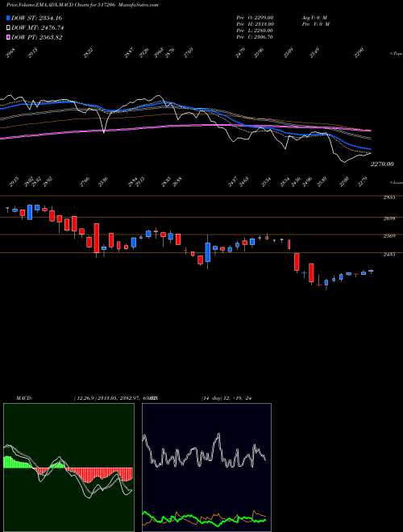The width and height of the screenshot is (403, 532).
Task: Click the last top label 2290
Action: pos(359,53)
